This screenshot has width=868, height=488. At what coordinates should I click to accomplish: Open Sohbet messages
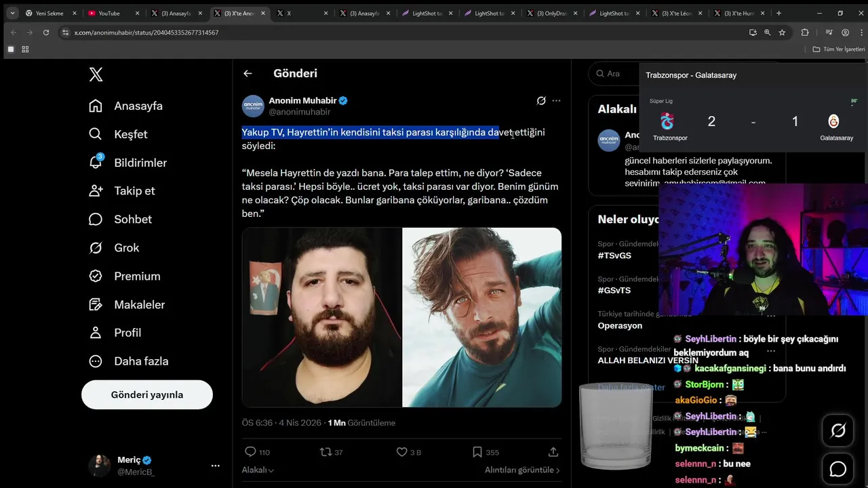tap(121, 219)
